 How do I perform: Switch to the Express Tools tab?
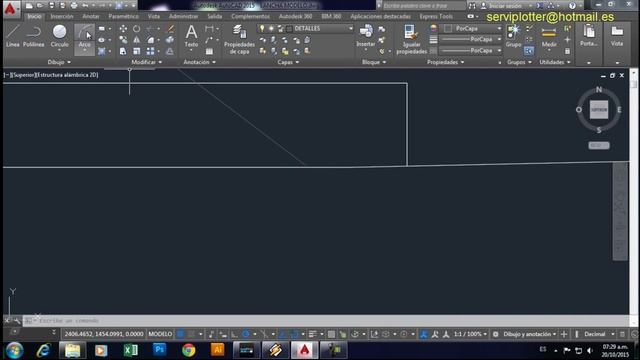click(436, 16)
